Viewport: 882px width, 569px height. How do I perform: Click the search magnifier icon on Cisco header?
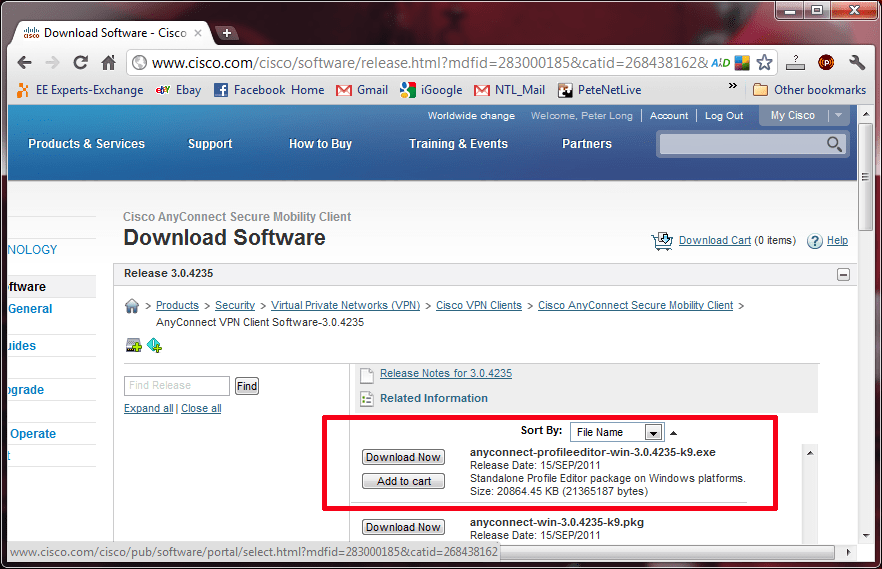(834, 144)
